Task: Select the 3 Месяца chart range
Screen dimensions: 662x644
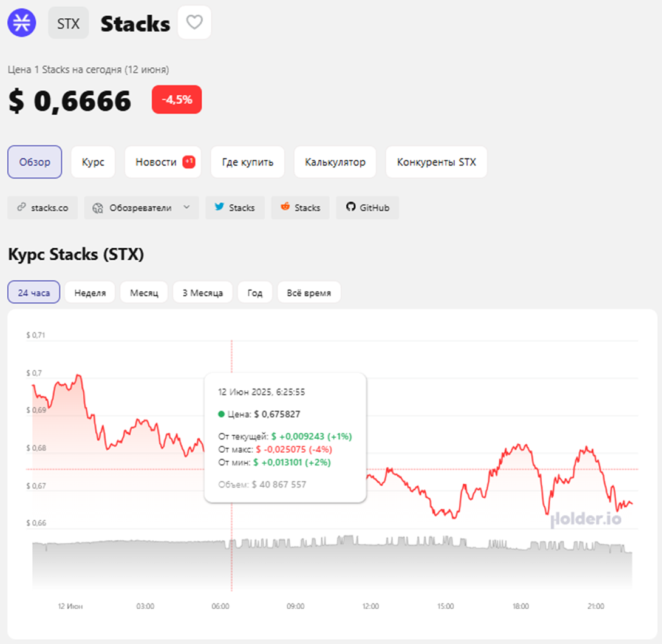Action: (x=203, y=293)
